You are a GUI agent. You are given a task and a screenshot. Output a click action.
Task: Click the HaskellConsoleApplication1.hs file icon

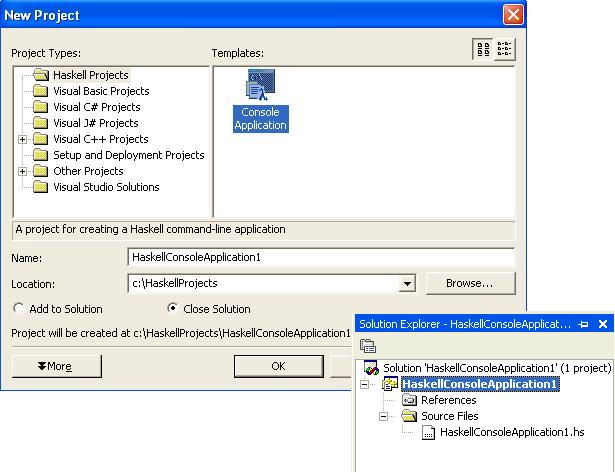(x=428, y=432)
